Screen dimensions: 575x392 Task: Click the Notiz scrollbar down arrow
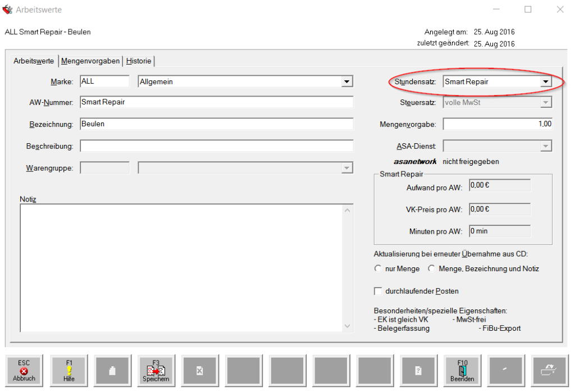click(347, 326)
